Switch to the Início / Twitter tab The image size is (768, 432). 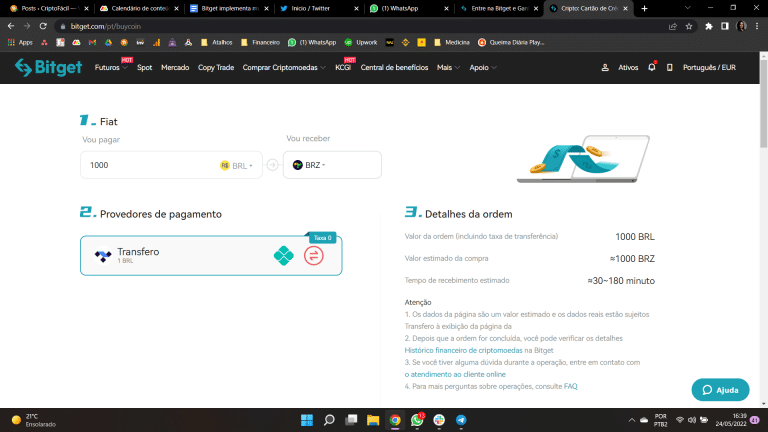[318, 8]
